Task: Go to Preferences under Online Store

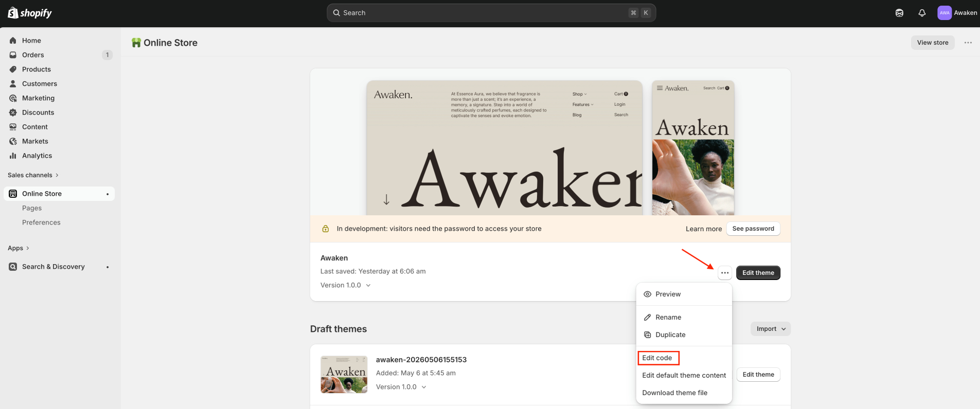Action: click(x=41, y=222)
